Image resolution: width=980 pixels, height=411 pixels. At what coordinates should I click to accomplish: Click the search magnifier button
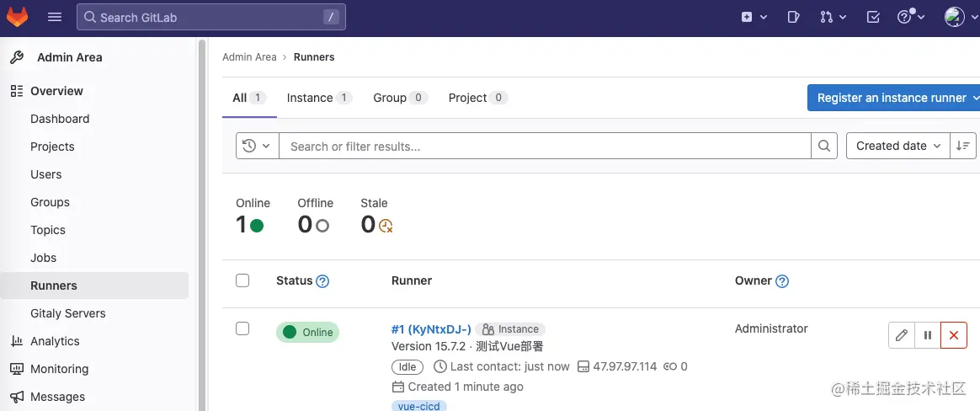tap(825, 146)
